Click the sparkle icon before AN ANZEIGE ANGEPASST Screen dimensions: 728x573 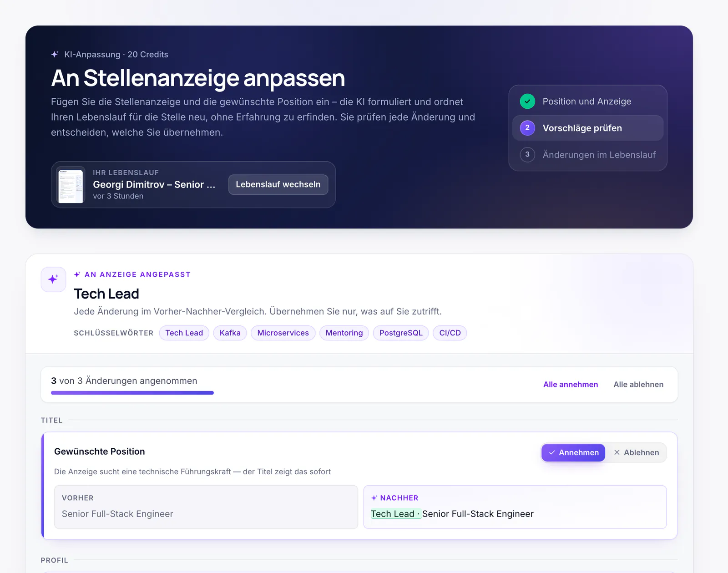click(77, 274)
